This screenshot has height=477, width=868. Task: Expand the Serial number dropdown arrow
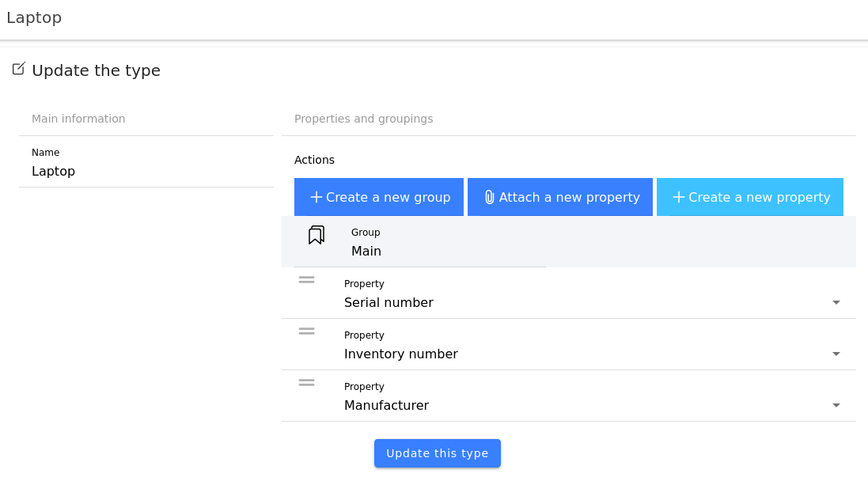click(x=836, y=302)
